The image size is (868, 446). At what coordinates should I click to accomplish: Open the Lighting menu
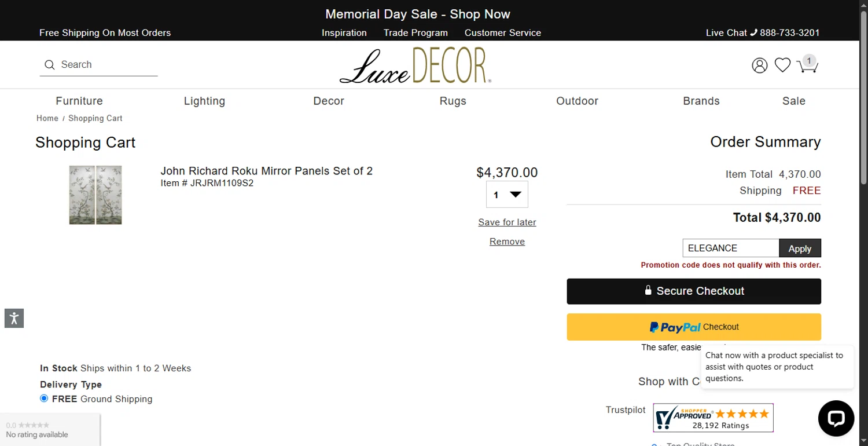pyautogui.click(x=204, y=101)
